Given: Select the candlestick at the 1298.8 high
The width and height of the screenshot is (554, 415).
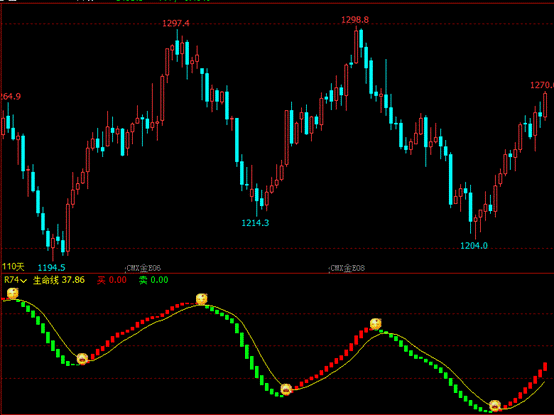Looking at the screenshot, I should [x=356, y=46].
